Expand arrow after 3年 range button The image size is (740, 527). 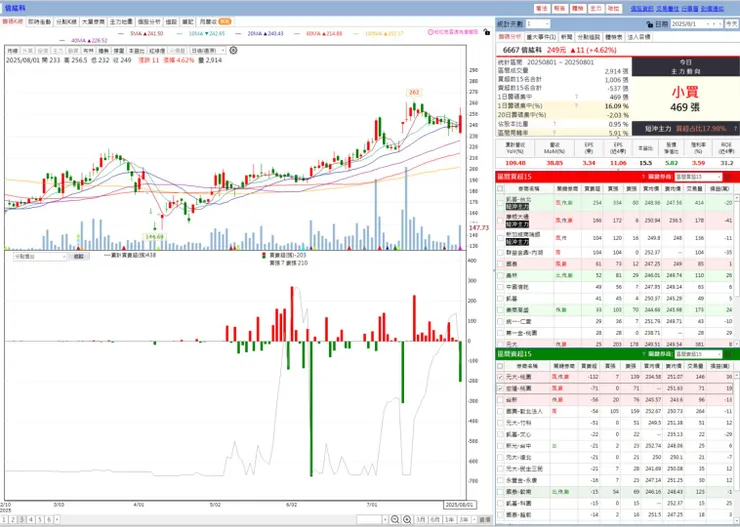474,519
